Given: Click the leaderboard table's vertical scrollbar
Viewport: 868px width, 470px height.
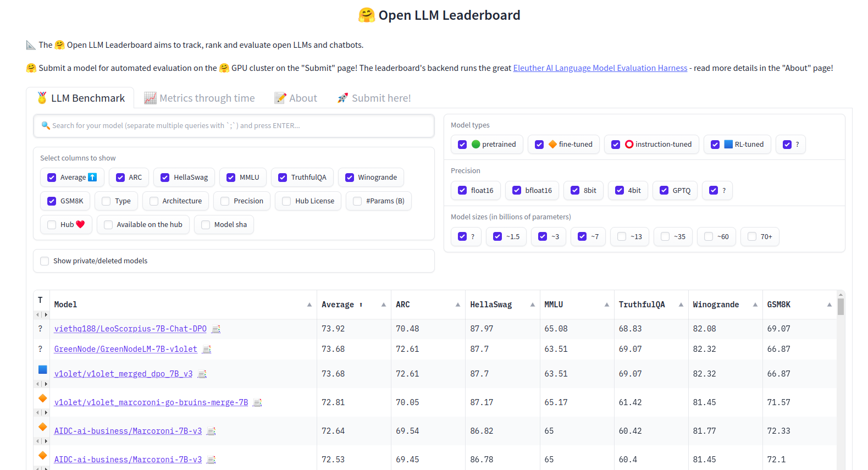Looking at the screenshot, I should click(841, 307).
